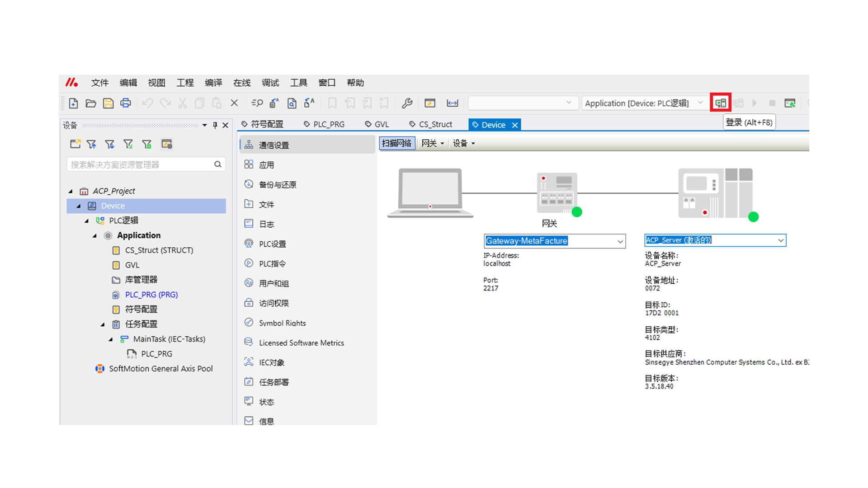The width and height of the screenshot is (868, 488).
Task: Collapse the ACP_Project tree node
Action: [x=71, y=191]
